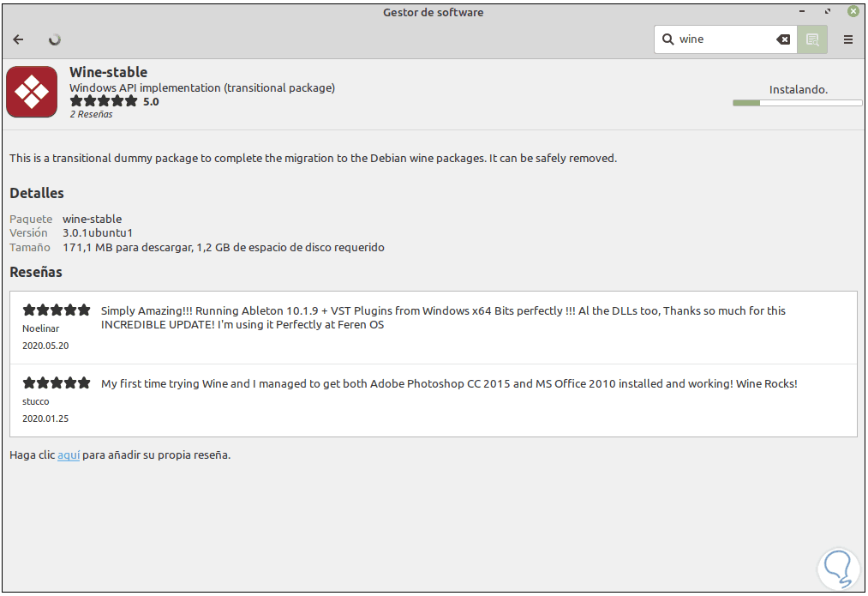
Task: Click the Wine-stable five-star rating
Action: 104,101
